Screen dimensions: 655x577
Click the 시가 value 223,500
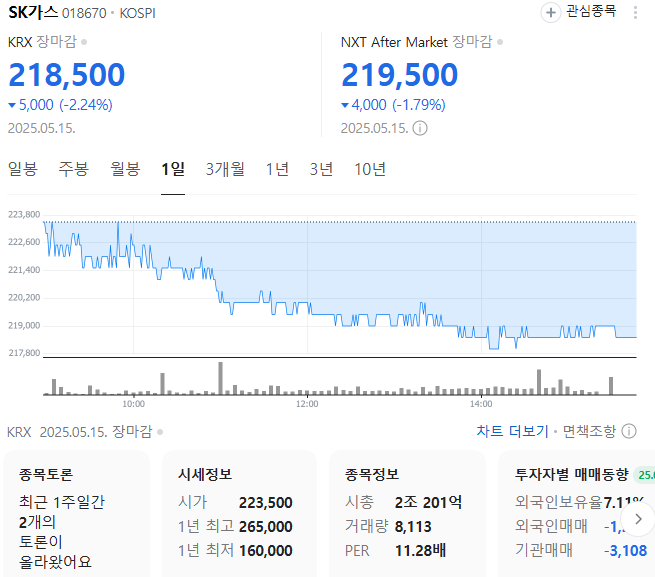(266, 502)
